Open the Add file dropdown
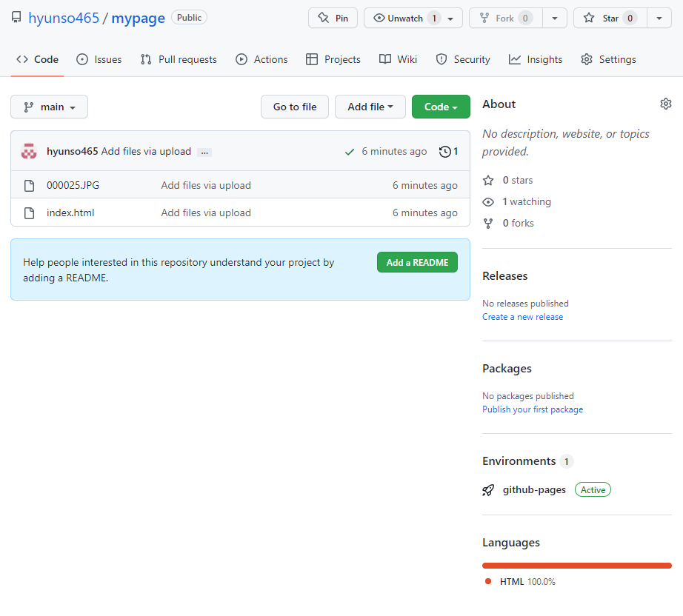The width and height of the screenshot is (683, 616). point(370,107)
